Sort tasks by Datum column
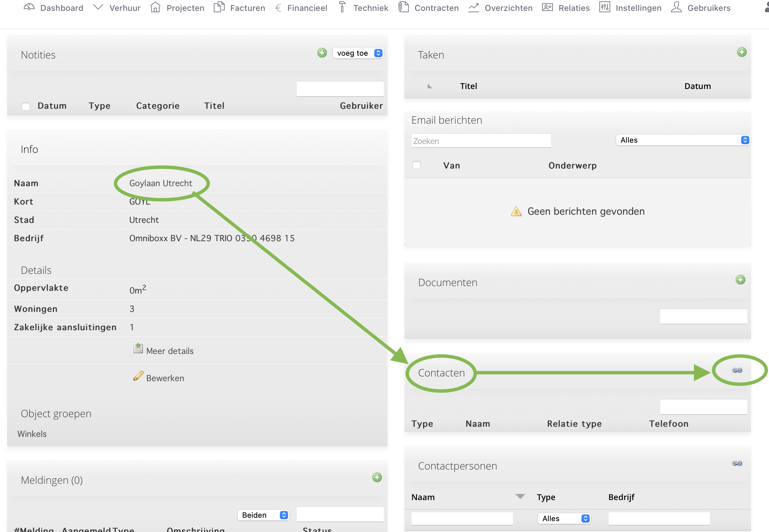This screenshot has width=769, height=532. point(697,86)
